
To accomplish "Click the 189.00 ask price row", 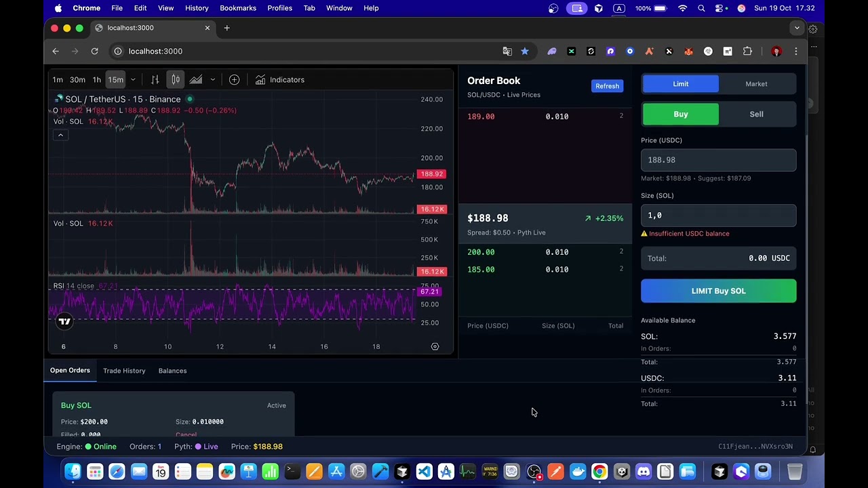I will 545,117.
